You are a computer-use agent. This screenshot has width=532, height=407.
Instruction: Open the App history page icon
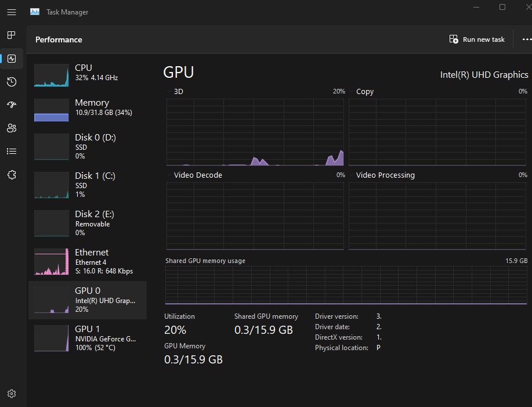click(12, 82)
